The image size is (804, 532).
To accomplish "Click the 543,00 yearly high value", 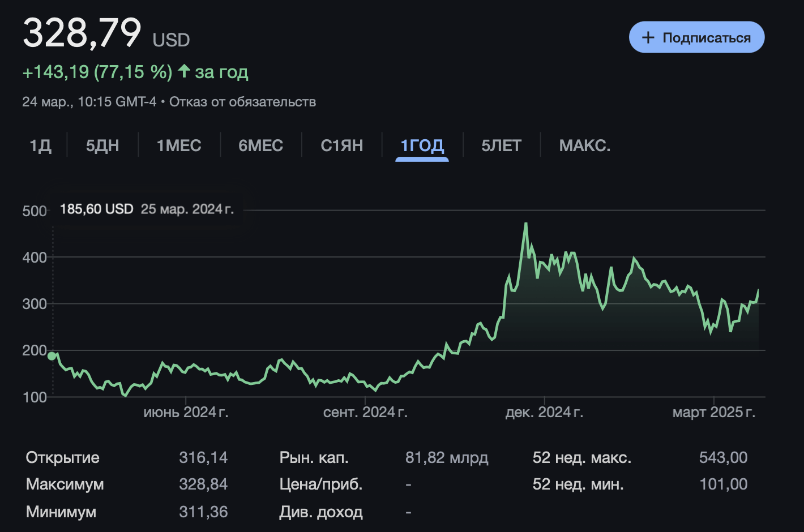I will [723, 457].
